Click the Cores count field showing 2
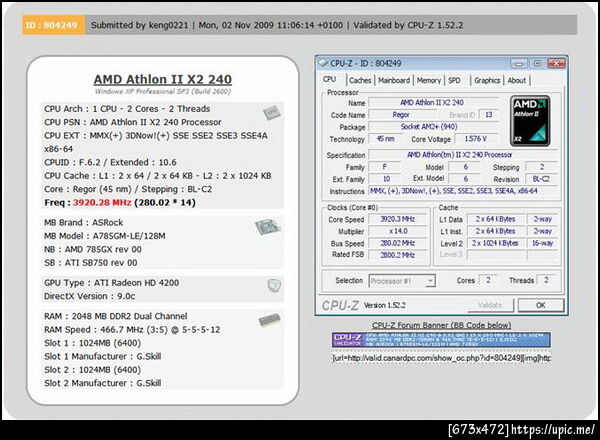 click(x=488, y=280)
